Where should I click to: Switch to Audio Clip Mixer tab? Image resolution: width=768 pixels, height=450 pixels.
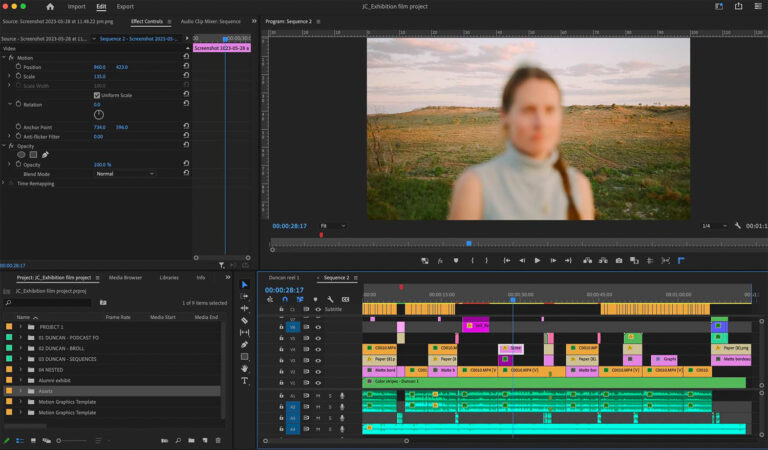pos(211,22)
